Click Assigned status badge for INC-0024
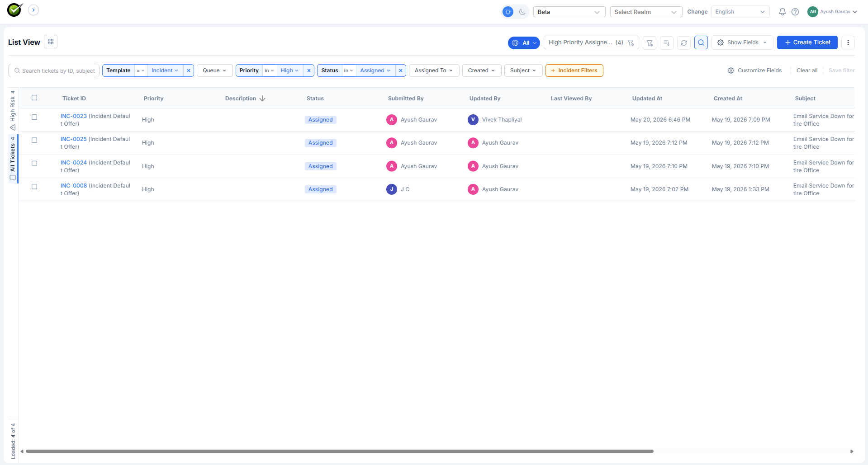868x465 pixels. click(321, 166)
